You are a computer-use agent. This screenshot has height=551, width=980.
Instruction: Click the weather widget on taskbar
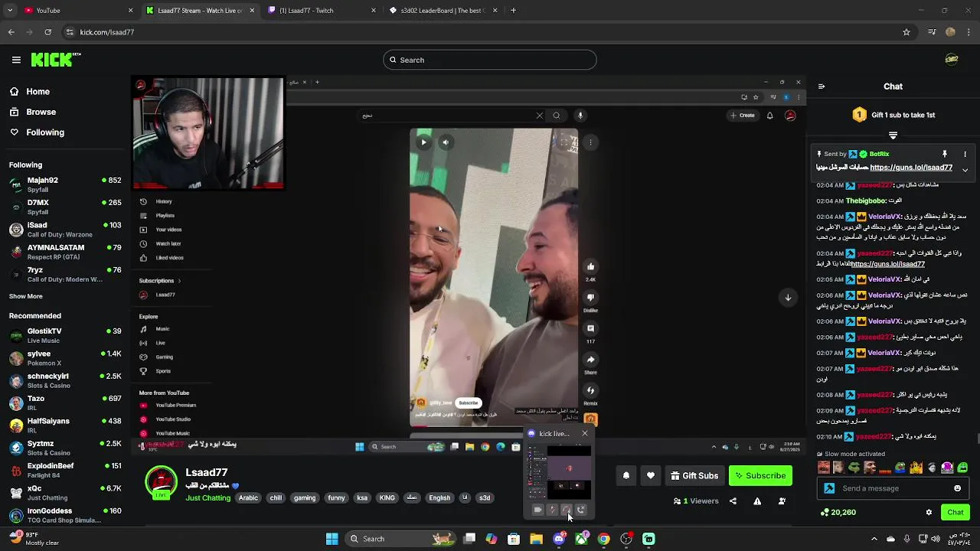pyautogui.click(x=34, y=539)
